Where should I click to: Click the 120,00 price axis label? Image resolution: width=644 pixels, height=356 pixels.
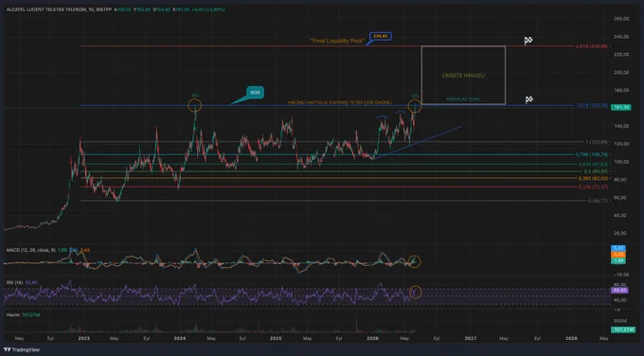click(621, 144)
